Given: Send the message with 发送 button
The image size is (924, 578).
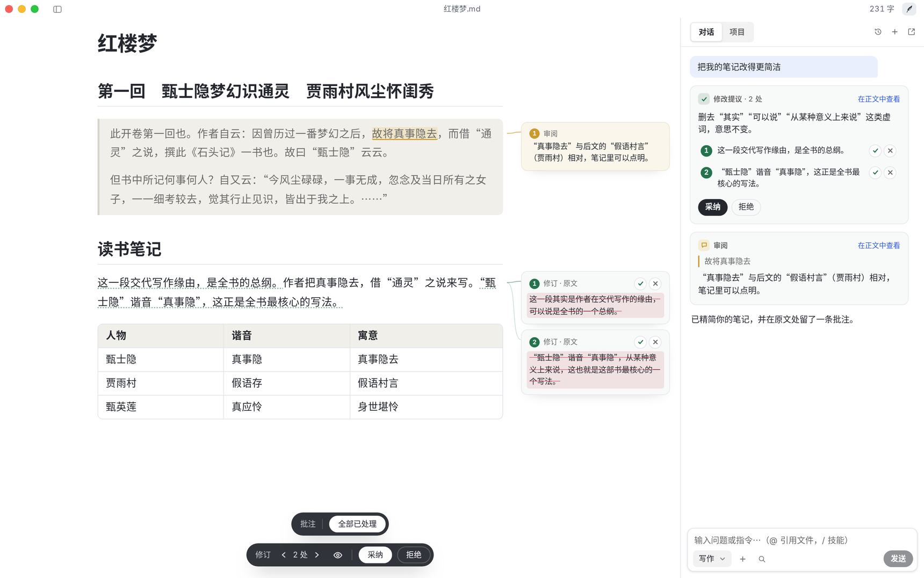Looking at the screenshot, I should pyautogui.click(x=898, y=559).
